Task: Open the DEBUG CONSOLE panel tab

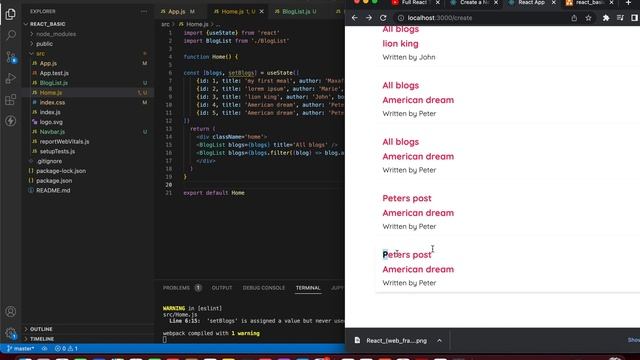Action: coord(264,288)
